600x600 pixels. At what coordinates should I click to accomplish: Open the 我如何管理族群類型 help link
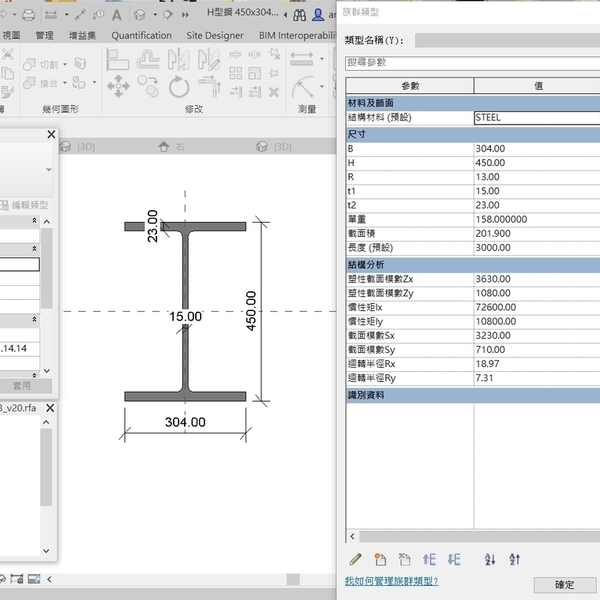(x=391, y=581)
